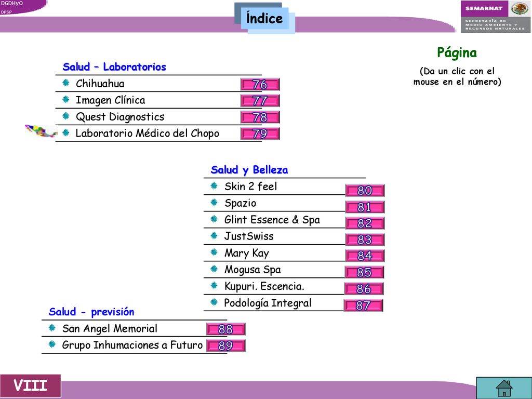
Task: Click the Spazio entry text
Action: click(240, 203)
